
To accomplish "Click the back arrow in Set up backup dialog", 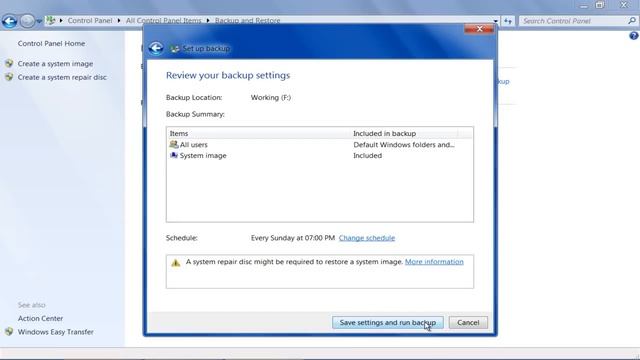I will (156, 48).
